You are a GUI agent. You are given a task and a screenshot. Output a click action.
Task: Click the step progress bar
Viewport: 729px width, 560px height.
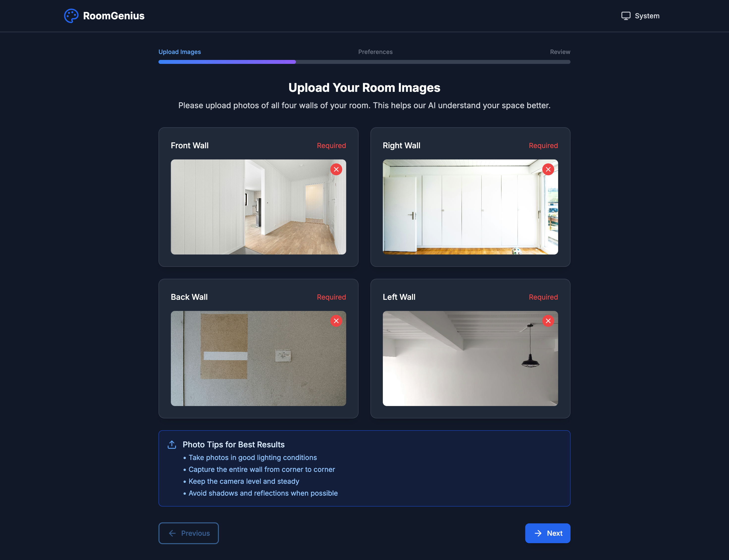click(364, 62)
